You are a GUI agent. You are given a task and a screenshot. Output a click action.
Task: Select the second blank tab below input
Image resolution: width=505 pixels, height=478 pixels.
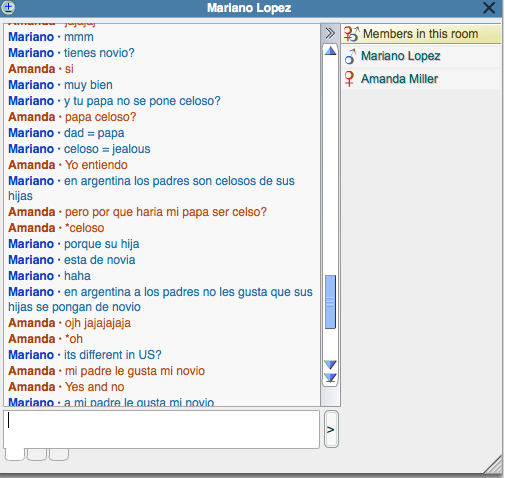pos(36,454)
